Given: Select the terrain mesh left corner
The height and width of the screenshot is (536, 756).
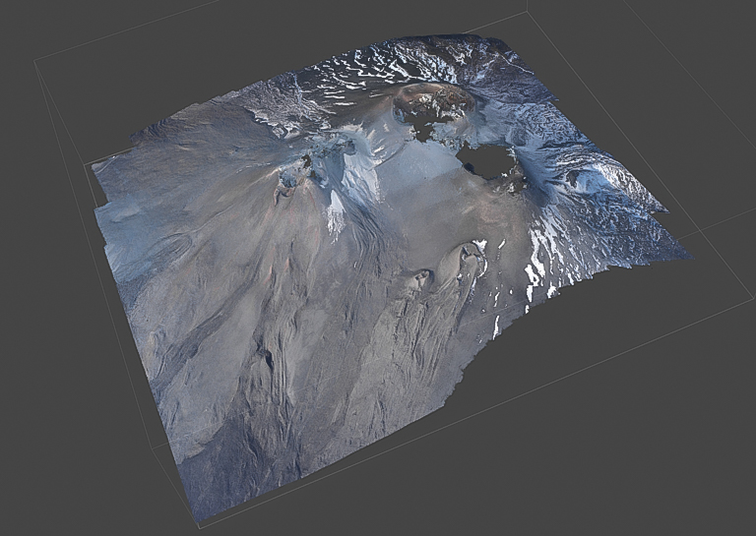Looking at the screenshot, I should pyautogui.click(x=94, y=167).
